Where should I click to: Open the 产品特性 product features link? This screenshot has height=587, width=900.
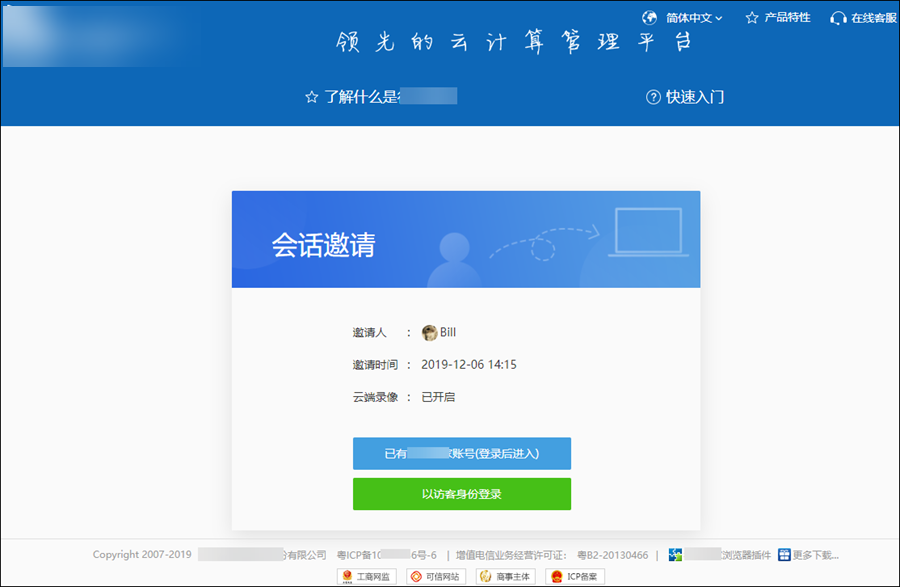tap(787, 18)
